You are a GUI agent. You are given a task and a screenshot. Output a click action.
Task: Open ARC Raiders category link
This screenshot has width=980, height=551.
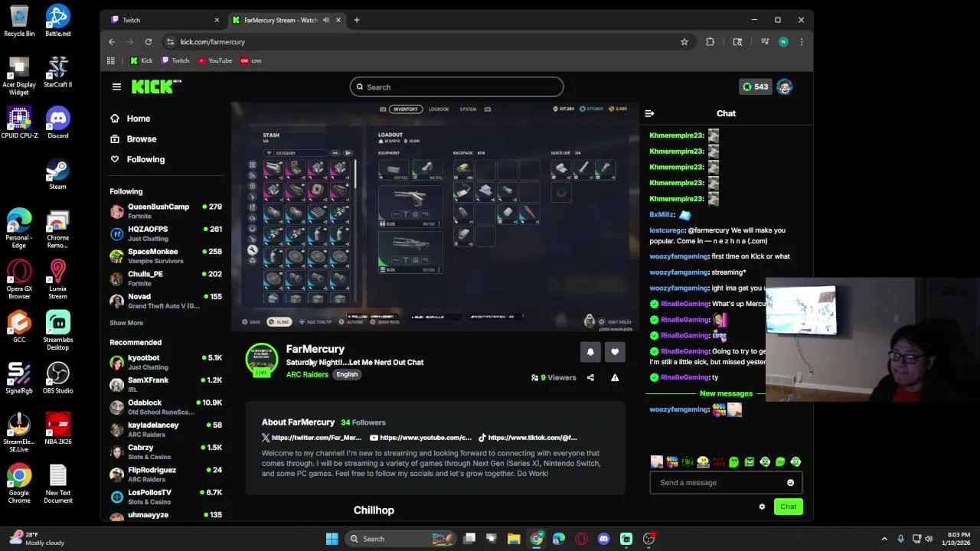(307, 375)
